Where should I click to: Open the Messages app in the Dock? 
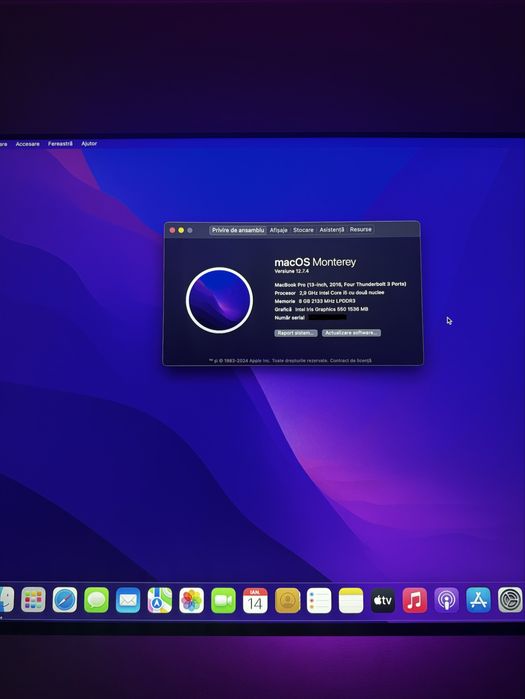[x=96, y=600]
